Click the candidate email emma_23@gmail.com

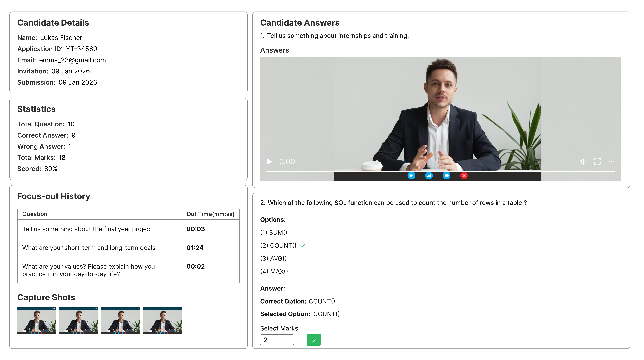(x=73, y=60)
